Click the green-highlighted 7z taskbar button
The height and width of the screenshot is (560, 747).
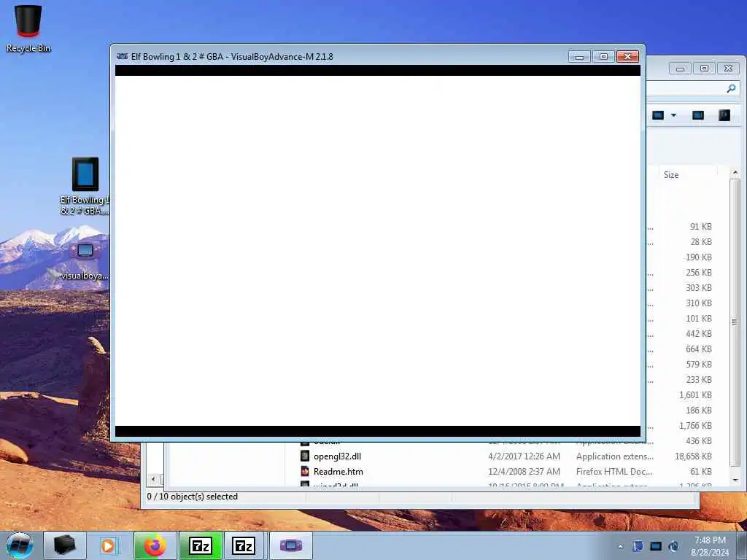click(x=201, y=545)
